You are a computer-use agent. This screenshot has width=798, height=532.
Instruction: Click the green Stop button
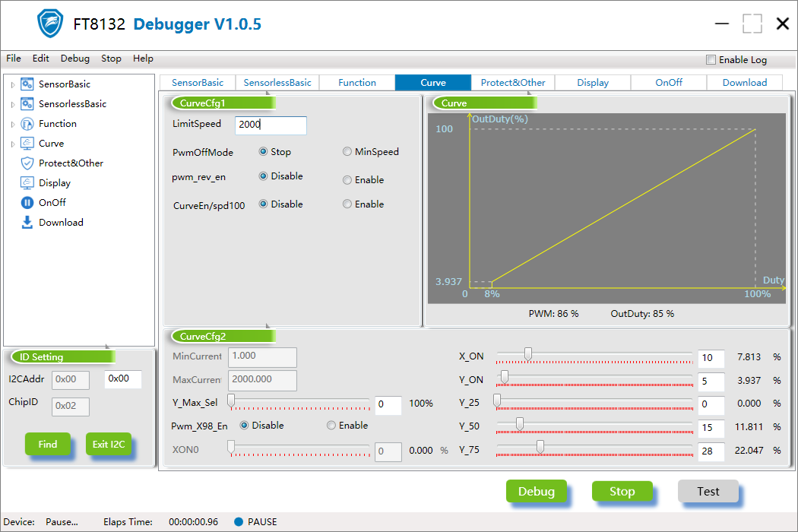point(622,491)
